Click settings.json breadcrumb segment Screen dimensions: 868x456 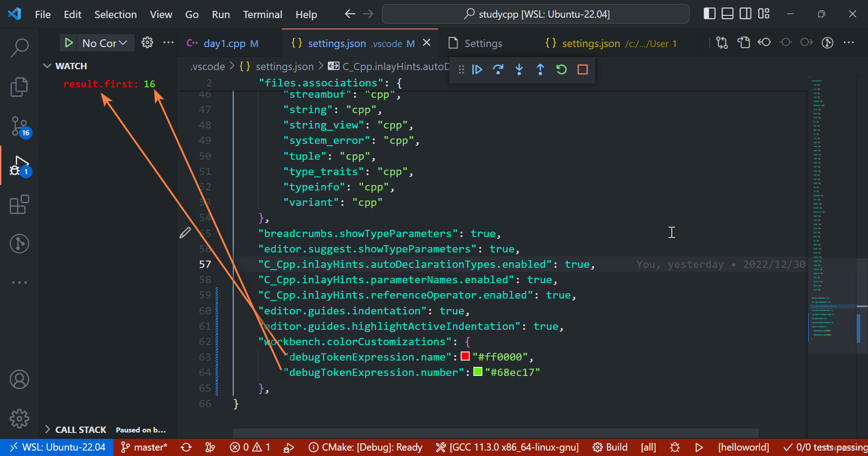tap(277, 66)
